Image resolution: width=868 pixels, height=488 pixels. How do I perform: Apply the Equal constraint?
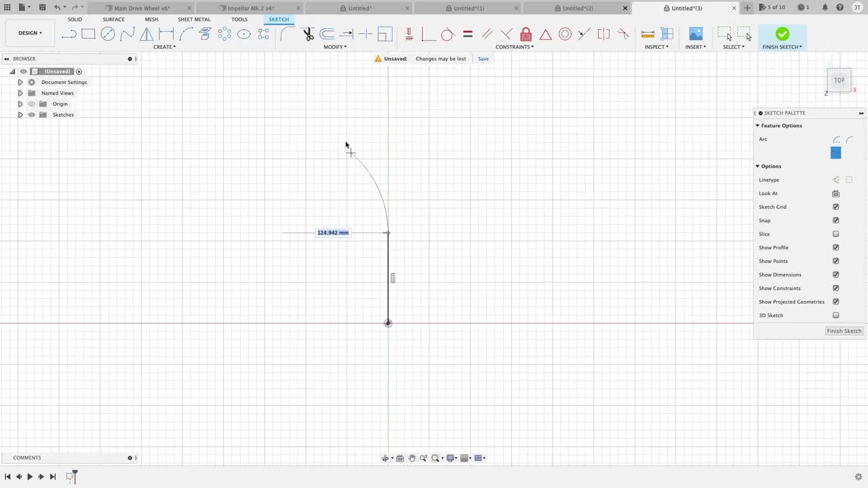coord(467,34)
